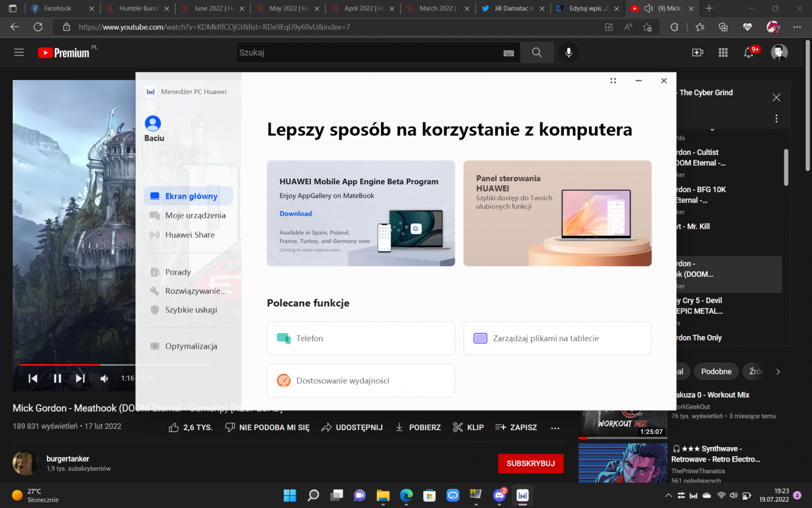Click KLIP scissors button

468,427
